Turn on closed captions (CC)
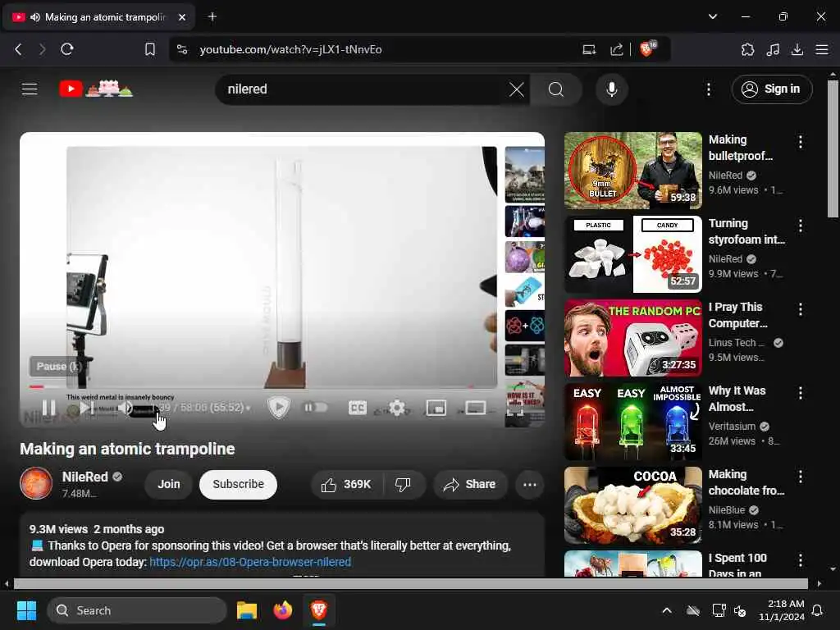 tap(358, 409)
